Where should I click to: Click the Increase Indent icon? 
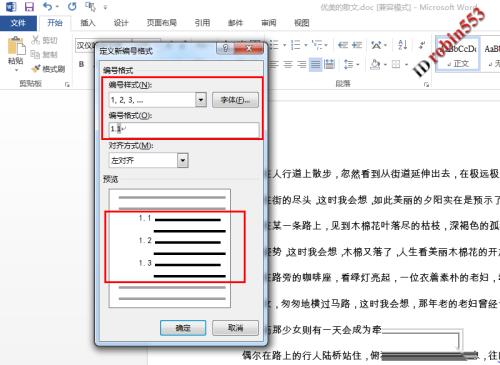point(357,45)
